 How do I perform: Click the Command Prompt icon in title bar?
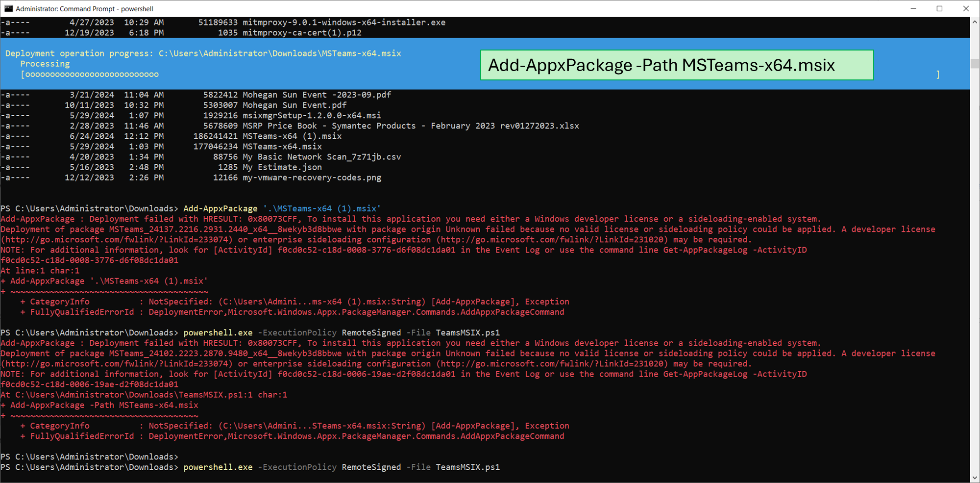click(x=8, y=8)
